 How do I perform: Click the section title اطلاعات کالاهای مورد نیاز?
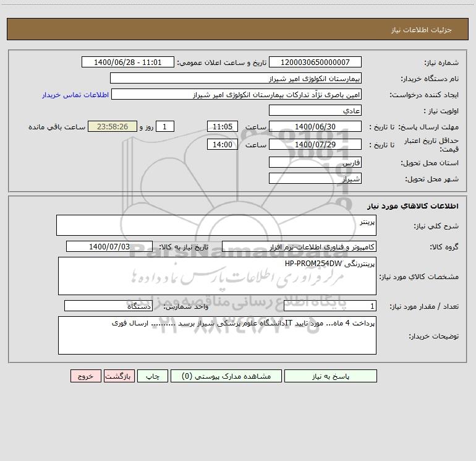pyautogui.click(x=413, y=206)
